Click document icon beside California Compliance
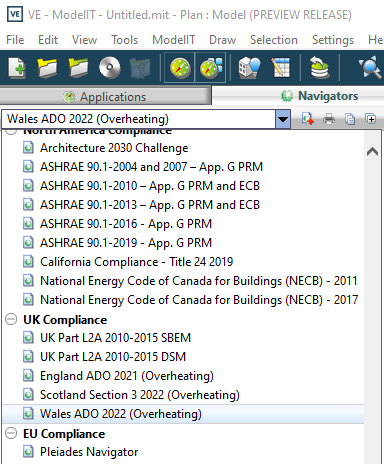The width and height of the screenshot is (384, 464). coord(28,261)
